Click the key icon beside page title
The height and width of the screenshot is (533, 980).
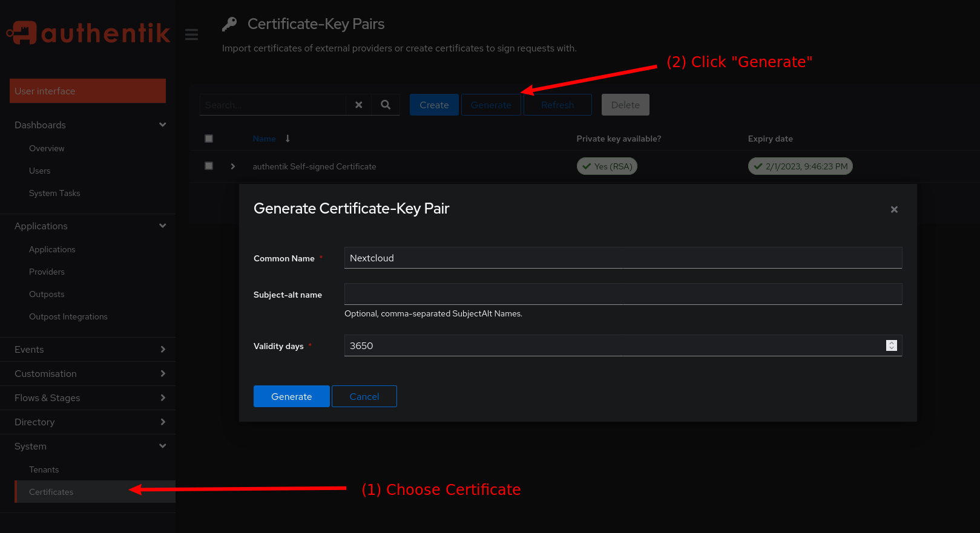[229, 24]
